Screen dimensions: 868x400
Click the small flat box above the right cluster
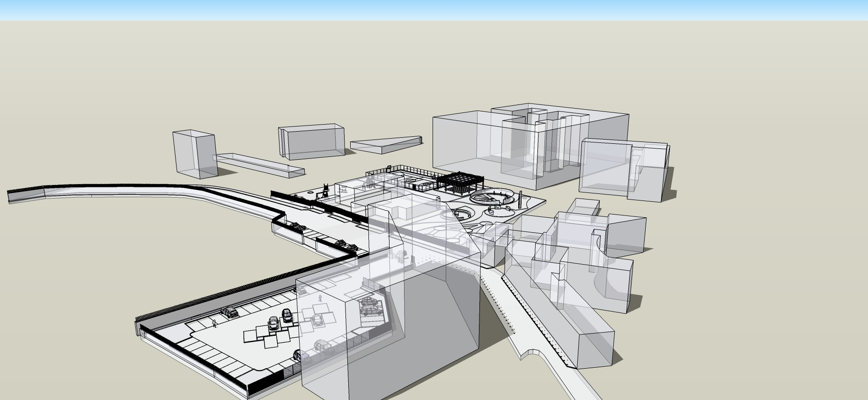pyautogui.click(x=583, y=206)
